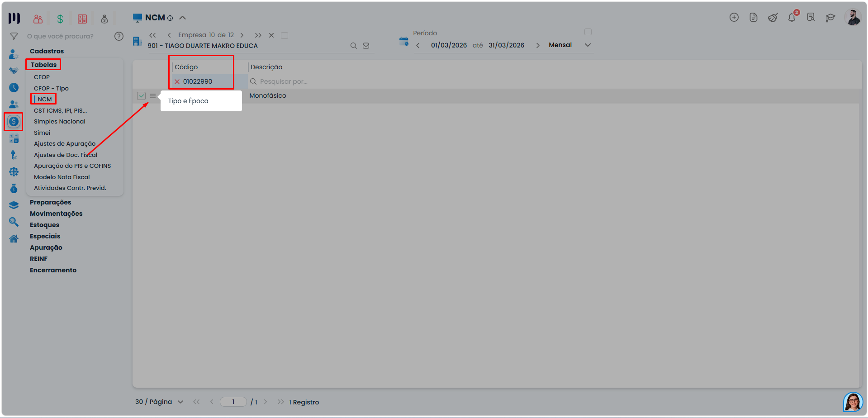868x418 pixels.
Task: Open the stacked layers icon in sidebar
Action: [14, 205]
